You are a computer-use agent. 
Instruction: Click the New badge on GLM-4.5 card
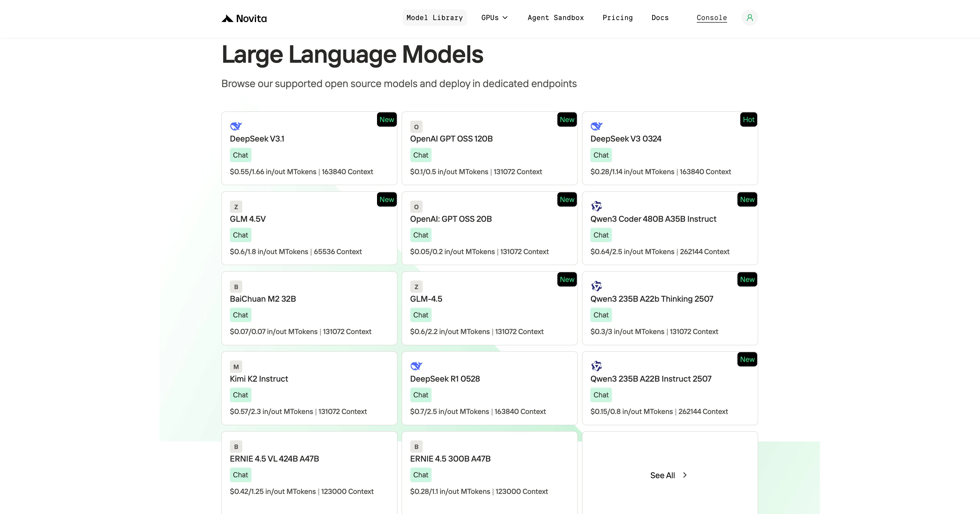click(567, 279)
